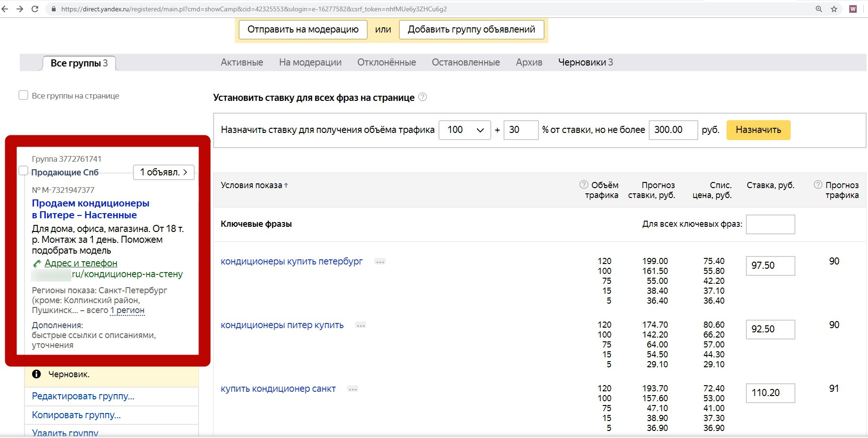
Task: Expand the 1 объявл. ads button
Action: (x=164, y=172)
